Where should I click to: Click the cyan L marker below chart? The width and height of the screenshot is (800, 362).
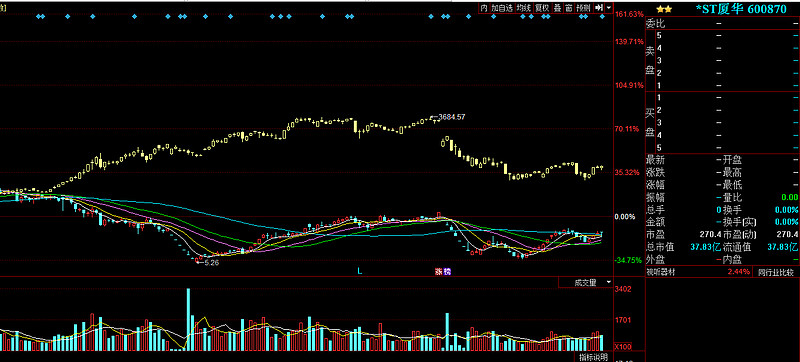click(x=359, y=272)
